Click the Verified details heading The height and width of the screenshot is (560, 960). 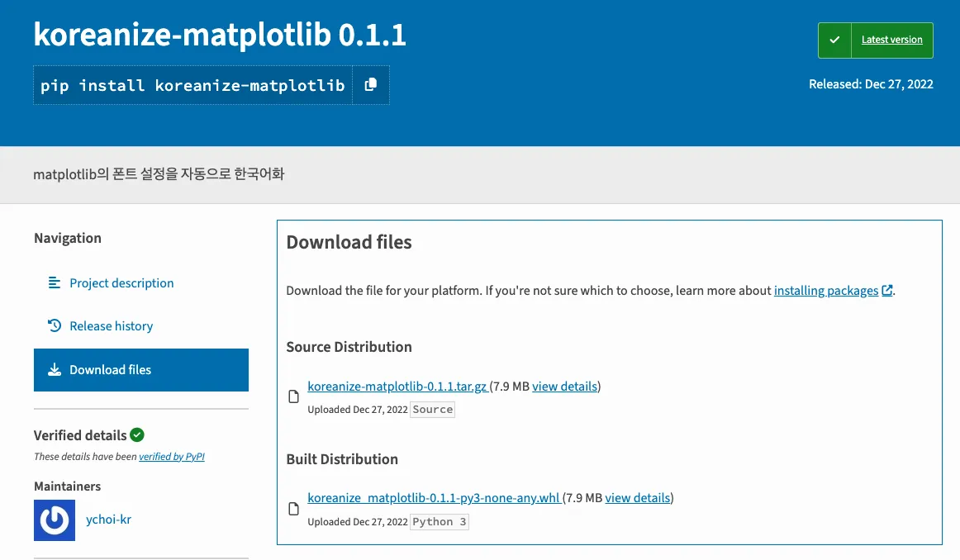point(80,435)
